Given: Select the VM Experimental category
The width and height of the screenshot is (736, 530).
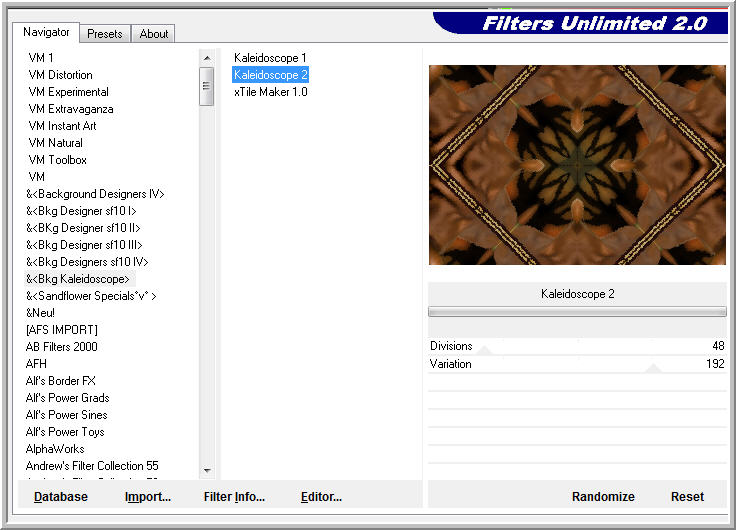Looking at the screenshot, I should click(69, 92).
